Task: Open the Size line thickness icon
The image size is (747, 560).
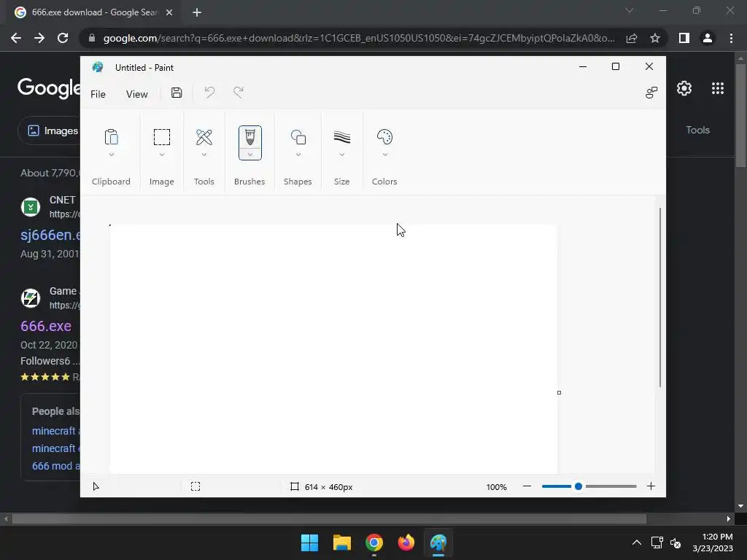Action: pyautogui.click(x=342, y=137)
